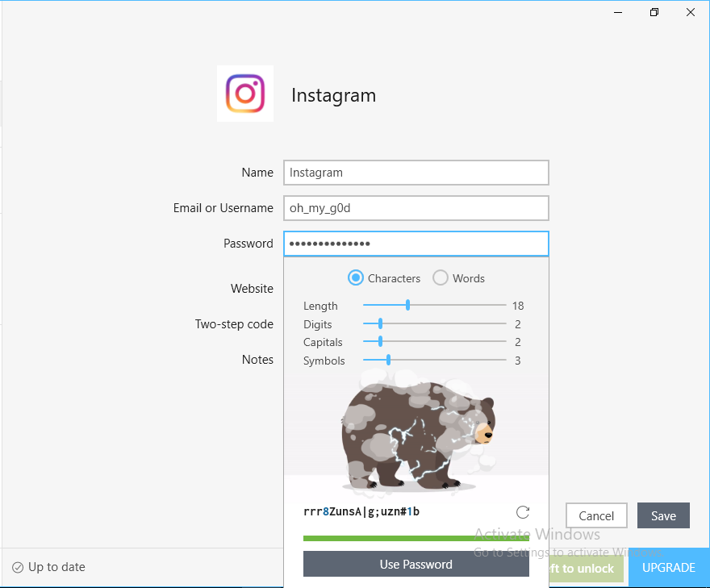Screen dimensions: 710x588
Task: Click the Up to date status text
Action: [x=56, y=567]
